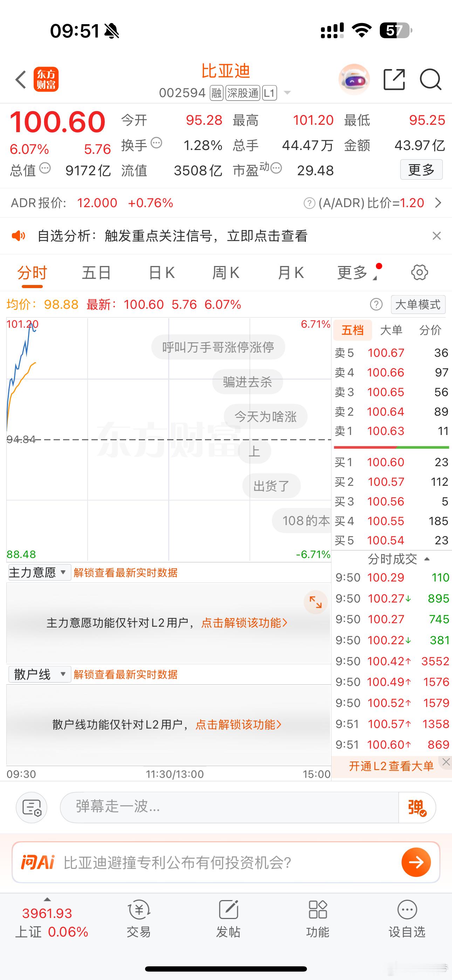Image resolution: width=452 pixels, height=980 pixels.
Task: Tap the 卖1 100.63 order row
Action: [x=391, y=431]
